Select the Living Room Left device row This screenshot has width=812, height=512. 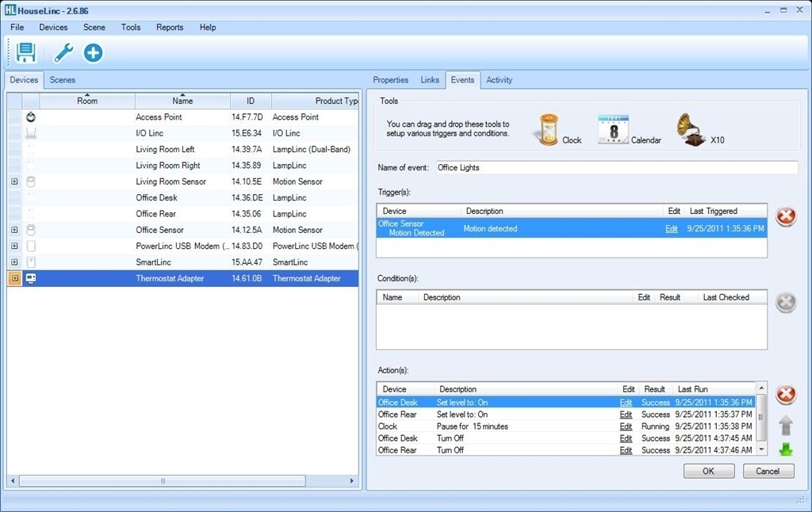coord(182,149)
